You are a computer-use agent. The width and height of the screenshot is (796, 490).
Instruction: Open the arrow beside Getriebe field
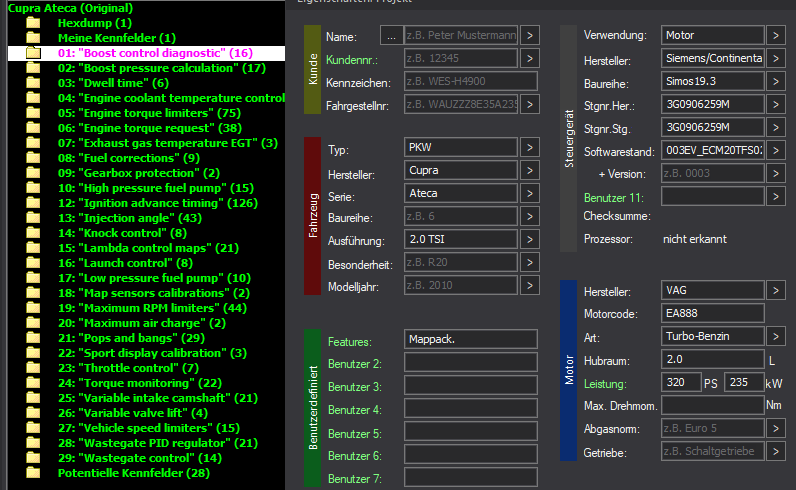(x=776, y=451)
